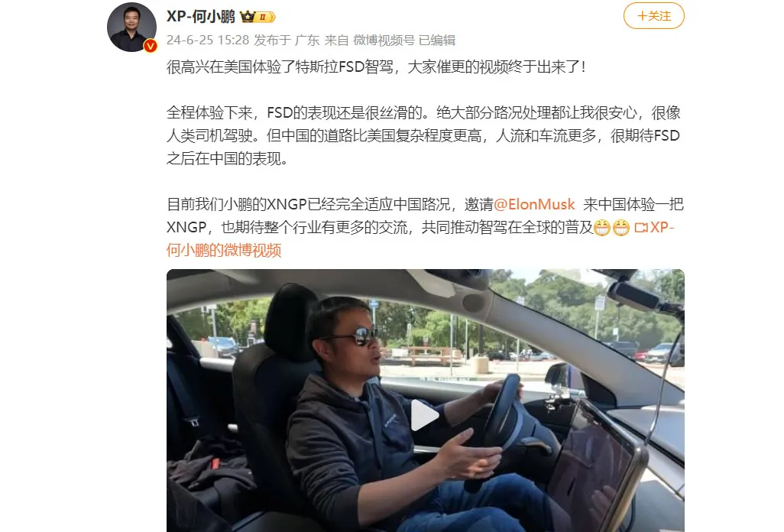
Task: Click the level II badge beside the crown
Action: pos(265,17)
